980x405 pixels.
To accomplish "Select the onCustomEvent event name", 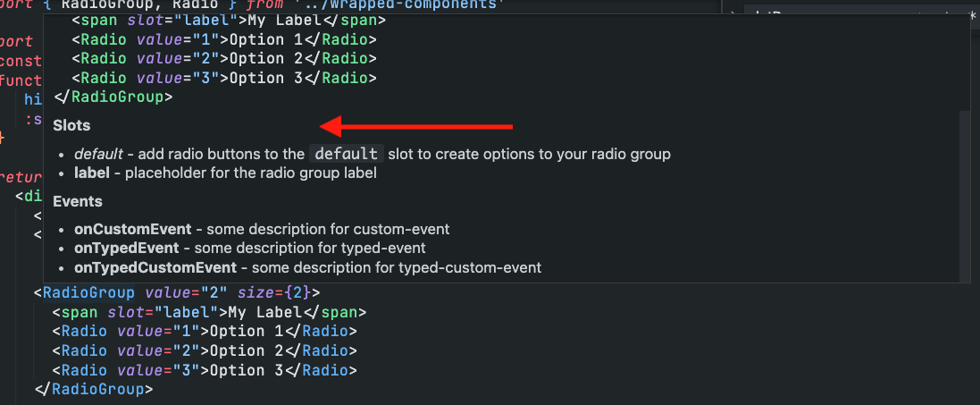I will 132,229.
